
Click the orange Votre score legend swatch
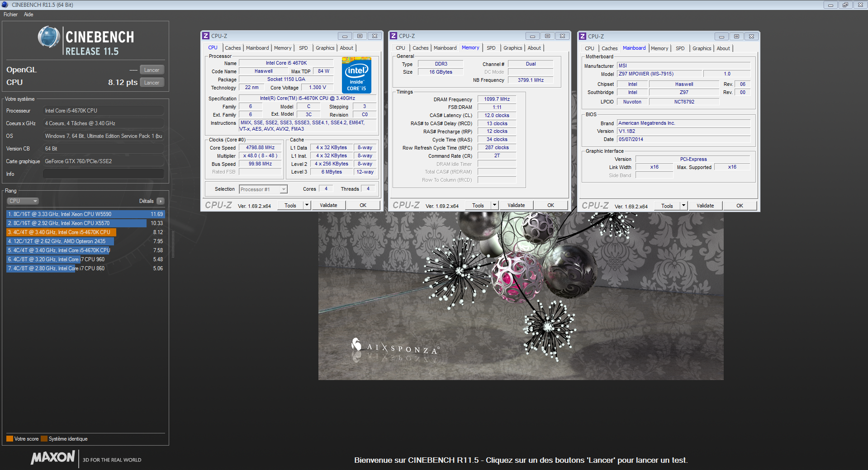[x=9, y=439]
